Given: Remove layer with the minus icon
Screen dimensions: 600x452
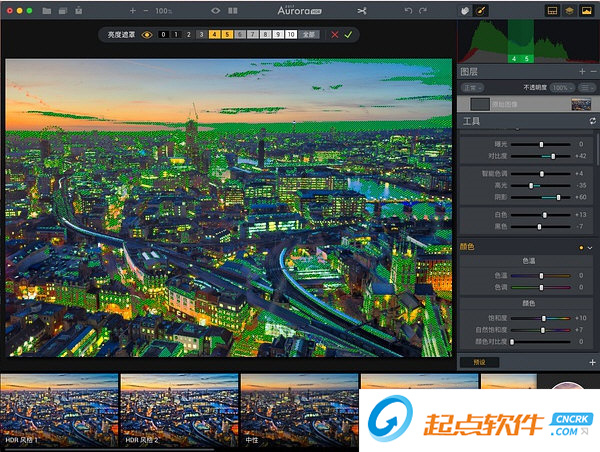Looking at the screenshot, I should (x=593, y=72).
